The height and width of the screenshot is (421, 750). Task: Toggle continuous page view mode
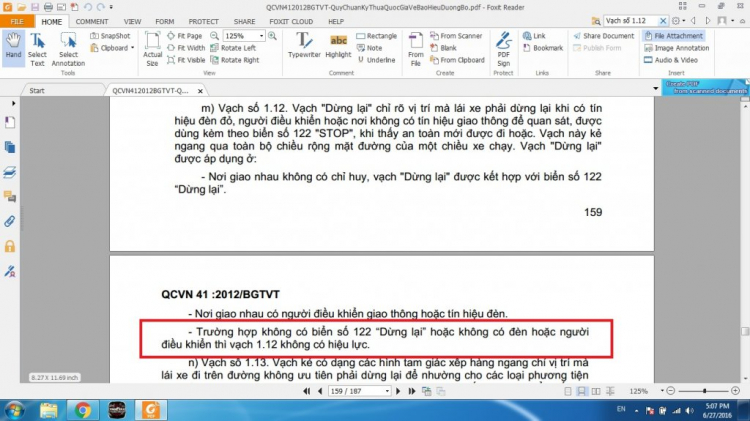[x=581, y=391]
